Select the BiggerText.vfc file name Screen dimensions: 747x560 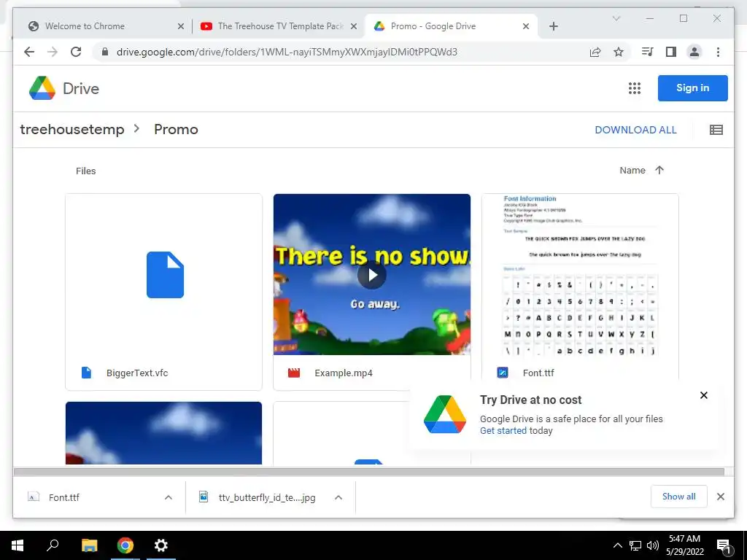(137, 373)
